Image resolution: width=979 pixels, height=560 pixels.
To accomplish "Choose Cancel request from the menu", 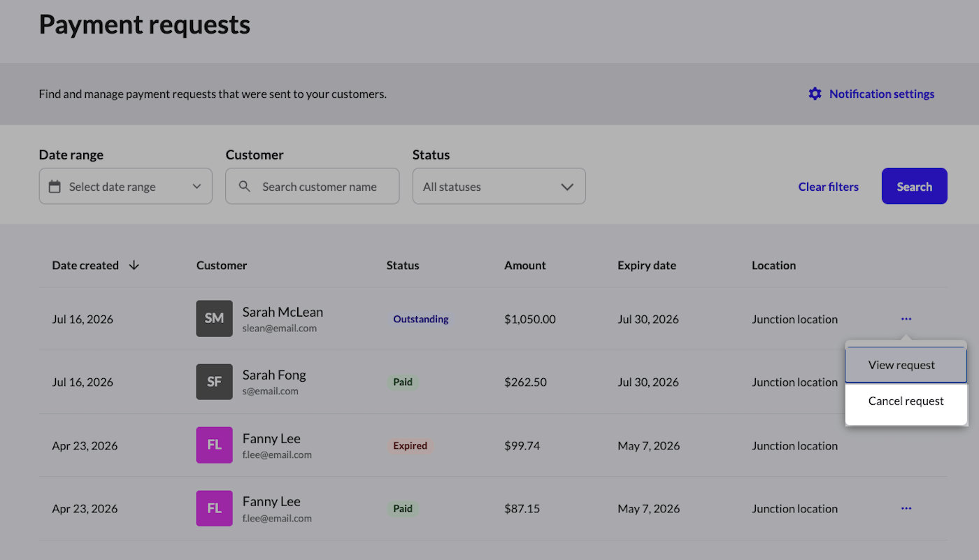I will (x=906, y=401).
